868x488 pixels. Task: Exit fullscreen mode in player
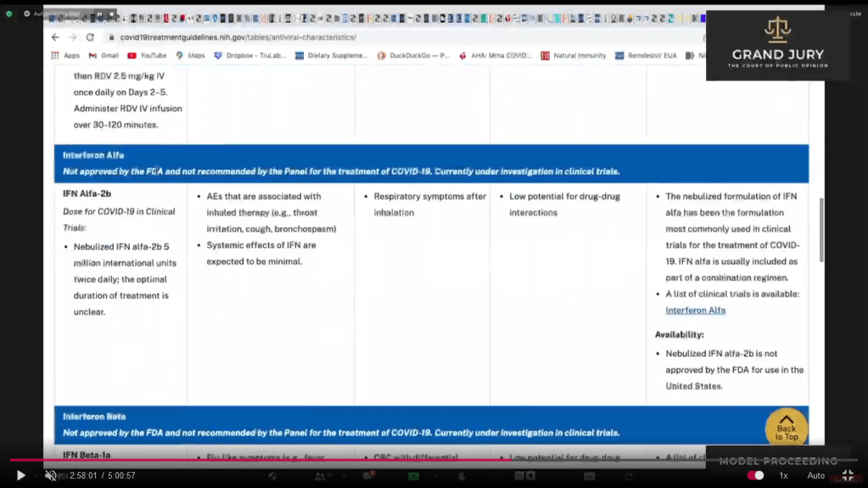tap(847, 476)
